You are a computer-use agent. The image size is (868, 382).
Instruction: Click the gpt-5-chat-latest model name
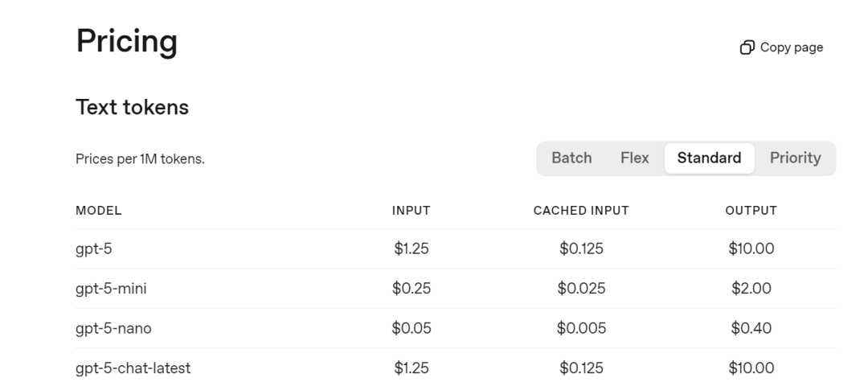133,368
